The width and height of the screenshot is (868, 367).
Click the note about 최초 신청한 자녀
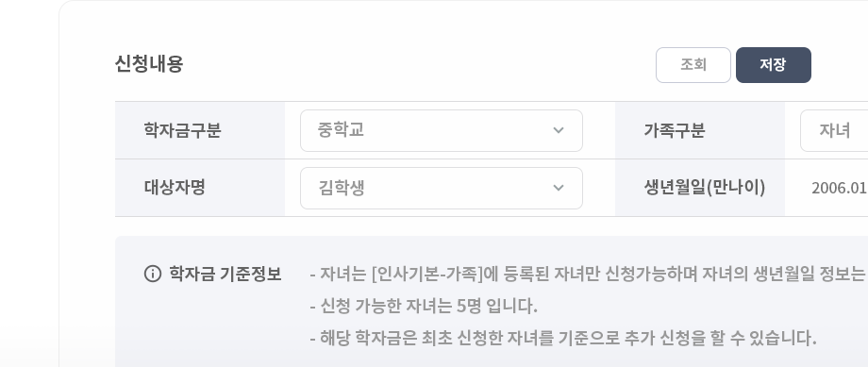[x=563, y=338]
